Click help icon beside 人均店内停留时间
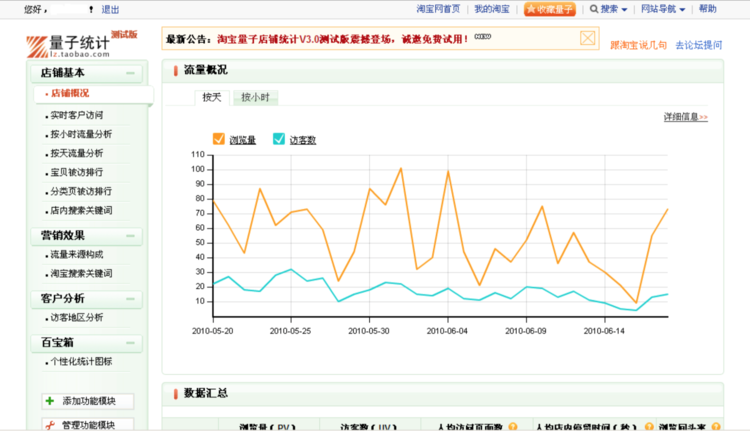Image resolution: width=750 pixels, height=431 pixels. tap(649, 426)
